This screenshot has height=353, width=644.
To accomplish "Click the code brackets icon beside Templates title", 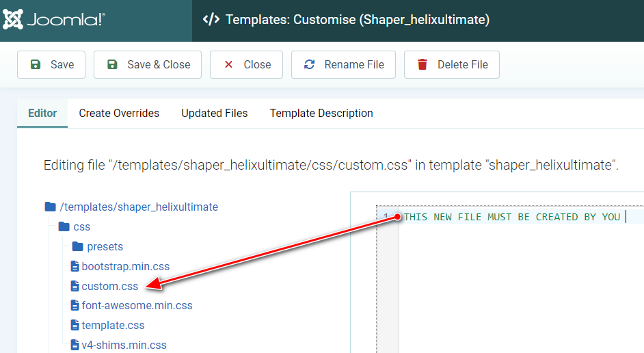I will point(211,19).
